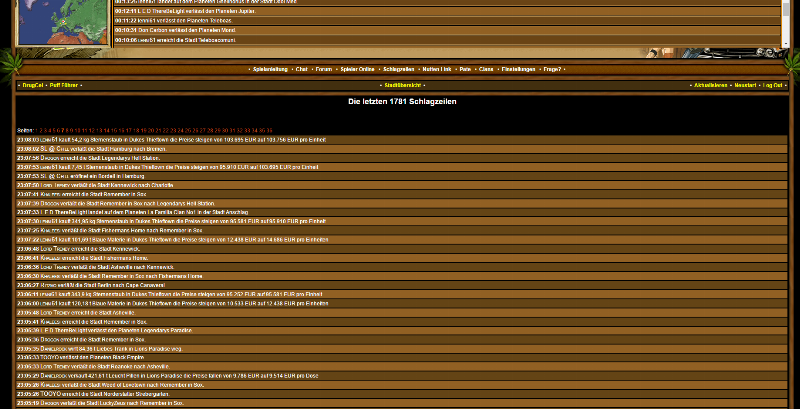
Task: Select the 23:05:48 erreicht die Stadt Asheville headline
Action: pyautogui.click(x=402, y=313)
